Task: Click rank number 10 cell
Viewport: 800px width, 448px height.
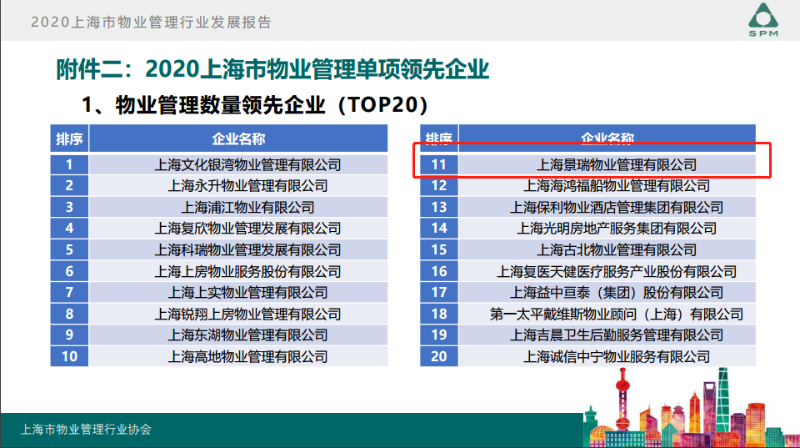Action: coord(69,356)
